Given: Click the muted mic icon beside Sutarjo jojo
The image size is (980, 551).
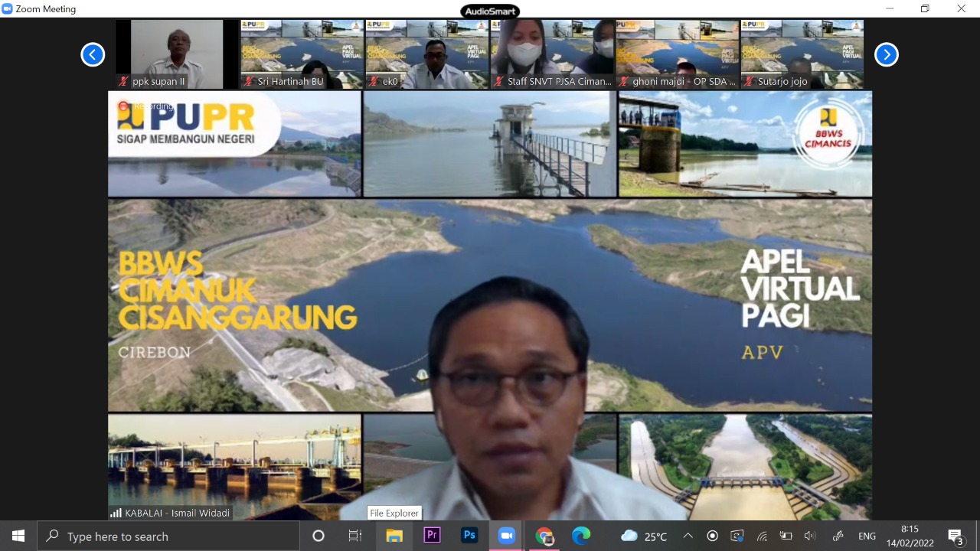Looking at the screenshot, I should (749, 81).
